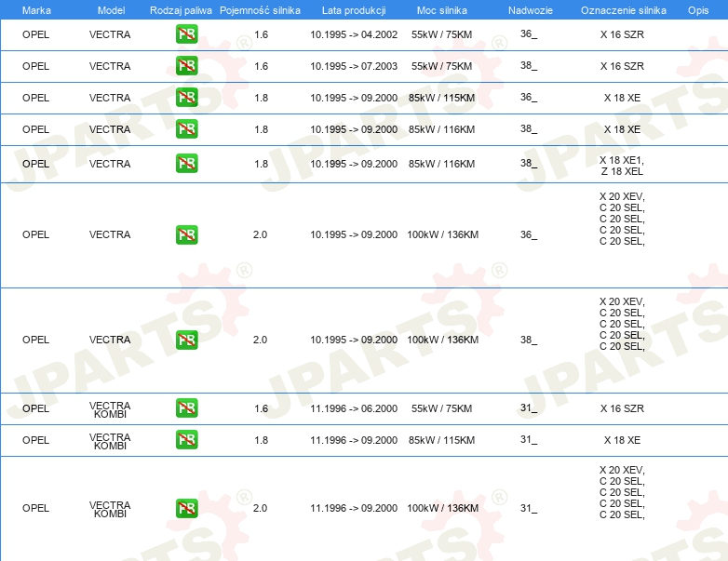
Task: Click the petrol fuel icon in the 10.1995 -> 04.2002 row
Action: coord(186,34)
